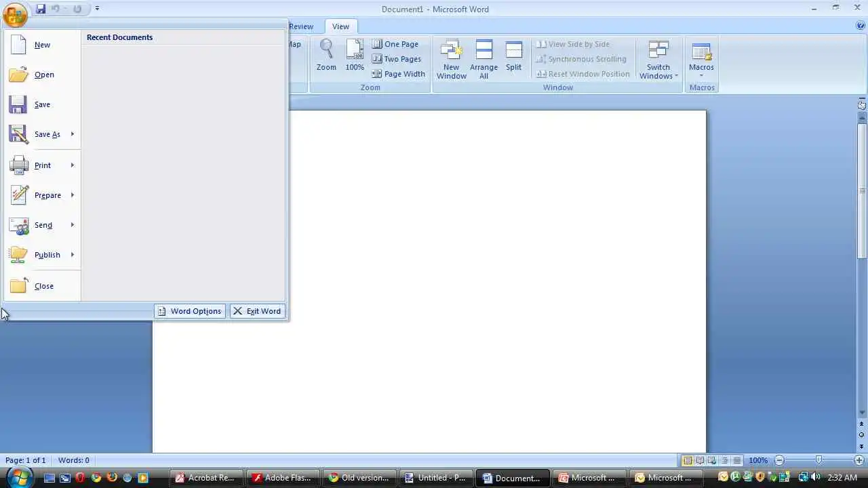Click the zoom out minus button
Viewport: 868px width, 488px height.
pos(779,460)
